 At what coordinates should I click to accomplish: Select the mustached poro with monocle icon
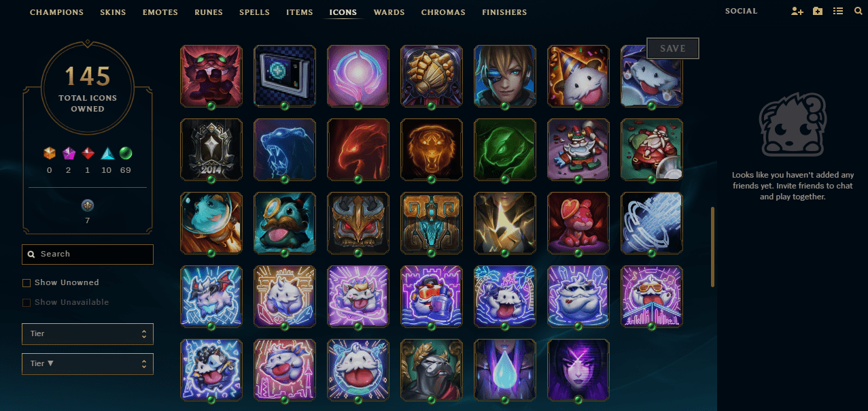coord(285,223)
